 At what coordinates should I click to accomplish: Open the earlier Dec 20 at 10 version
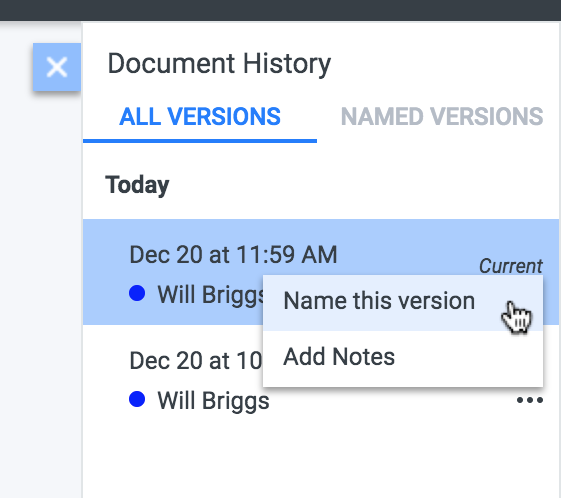(x=196, y=360)
